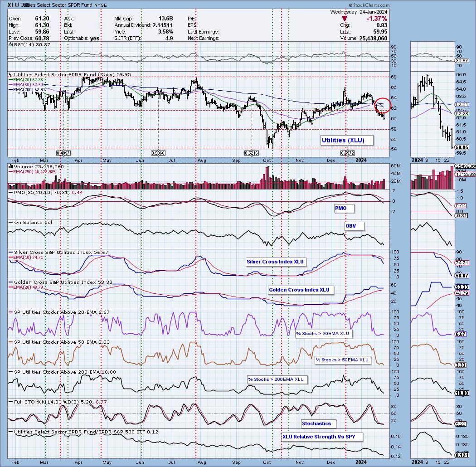The height and width of the screenshot is (467, 476).
Task: Click the 0.5216 value label on price chart
Action: click(x=252, y=153)
